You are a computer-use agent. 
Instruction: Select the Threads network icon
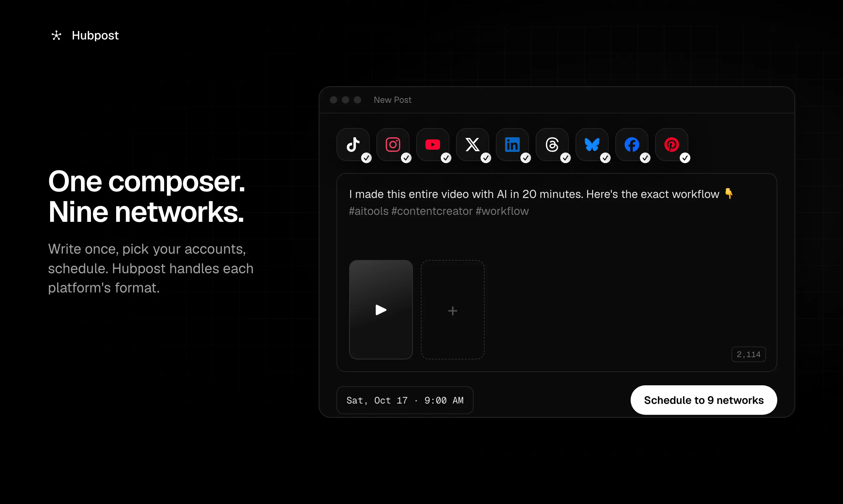(x=552, y=145)
